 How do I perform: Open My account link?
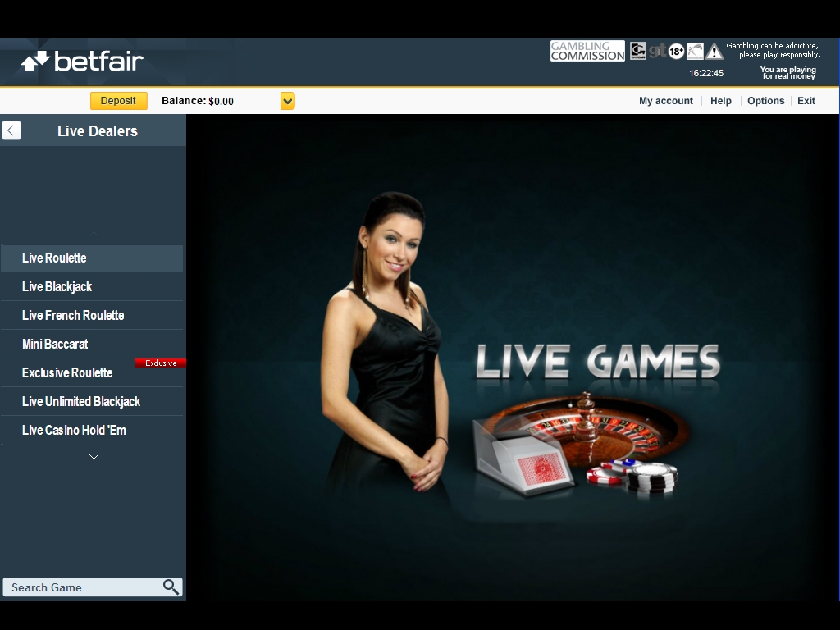665,101
